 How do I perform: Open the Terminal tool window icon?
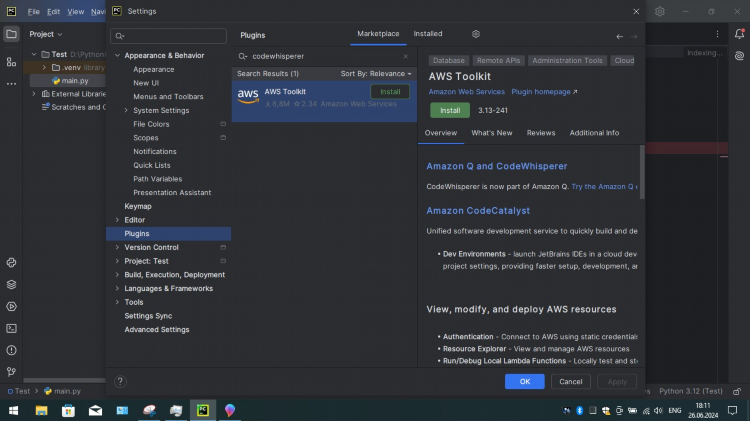(x=11, y=329)
